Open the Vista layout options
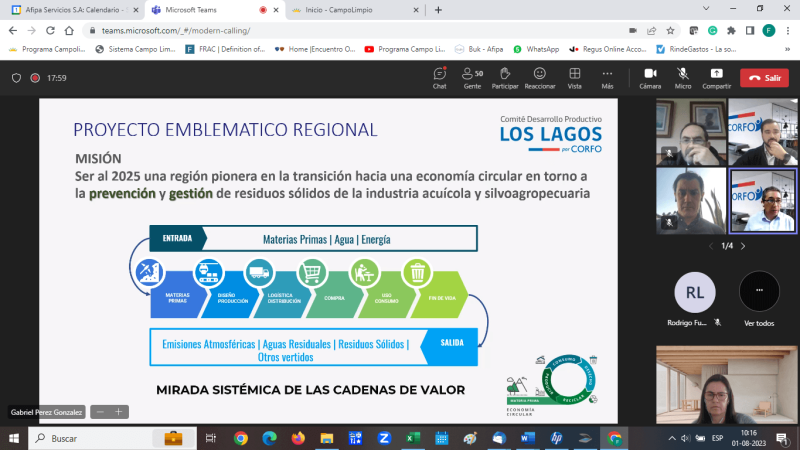The height and width of the screenshot is (450, 800). pos(574,76)
